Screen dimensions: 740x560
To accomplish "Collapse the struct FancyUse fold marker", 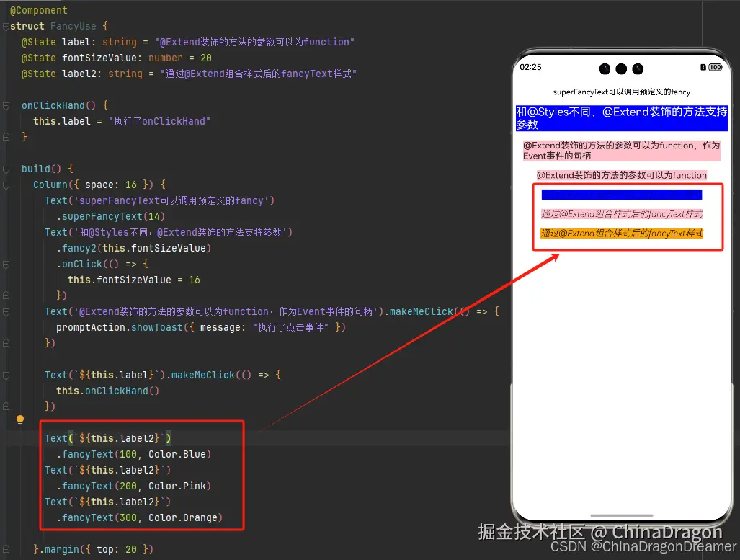I will pos(6,27).
